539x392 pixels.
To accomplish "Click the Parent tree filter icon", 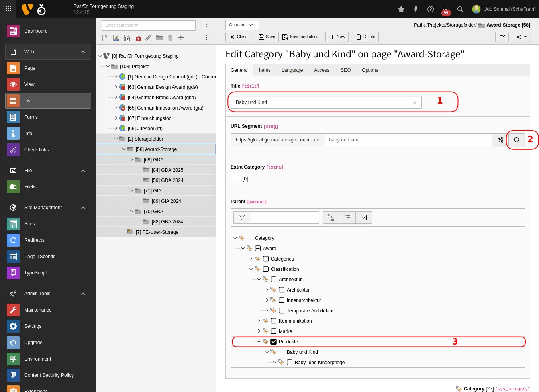I will 242,218.
